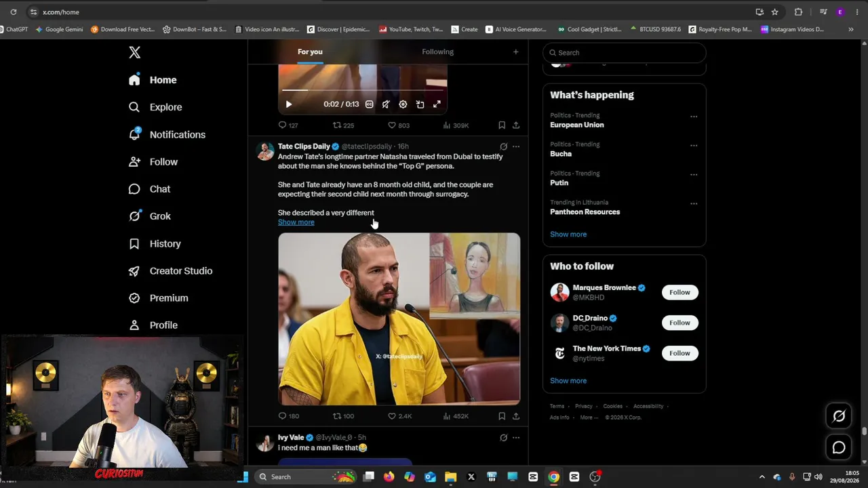Repost the post with 225 reposts
This screenshot has height=488, width=868.
[x=343, y=125]
